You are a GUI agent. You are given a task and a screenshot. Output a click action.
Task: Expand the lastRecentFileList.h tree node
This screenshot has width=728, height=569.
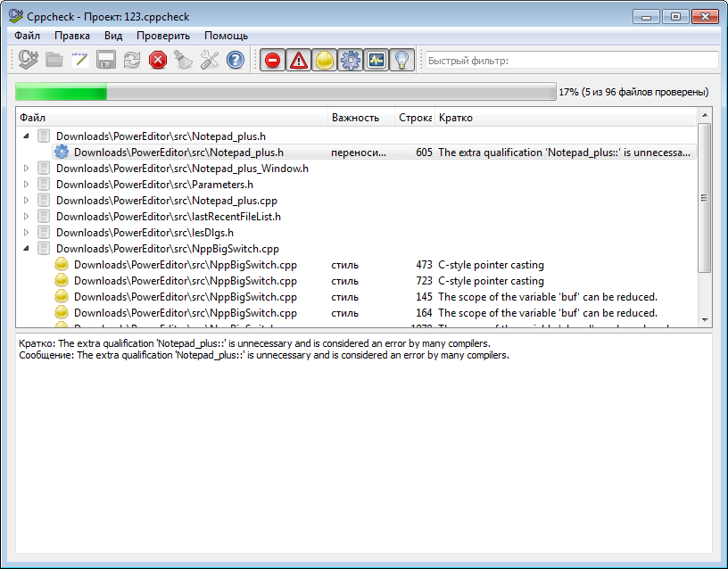point(27,217)
